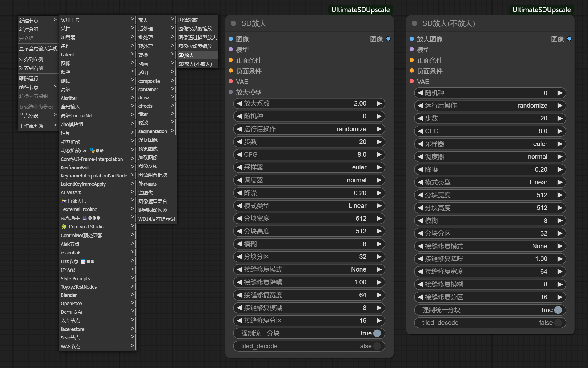This screenshot has height=368, width=588.
Task: Click the 正面条件 socket on SD放大(不放大) node
Action: (412, 60)
